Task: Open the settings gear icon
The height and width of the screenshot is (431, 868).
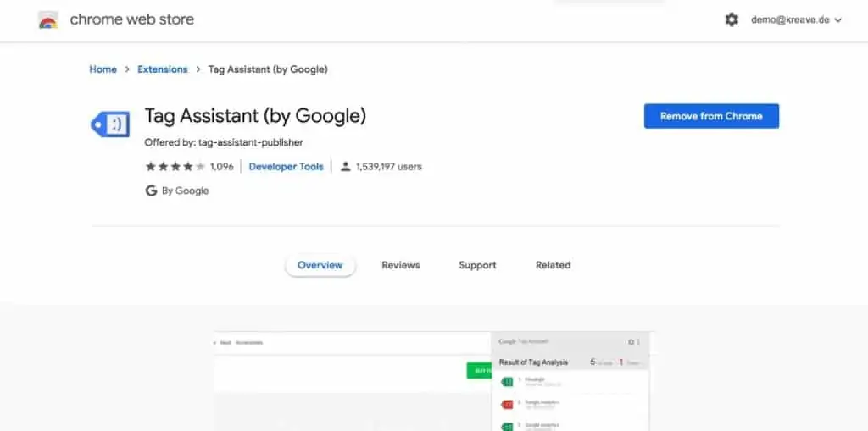Action: [732, 20]
